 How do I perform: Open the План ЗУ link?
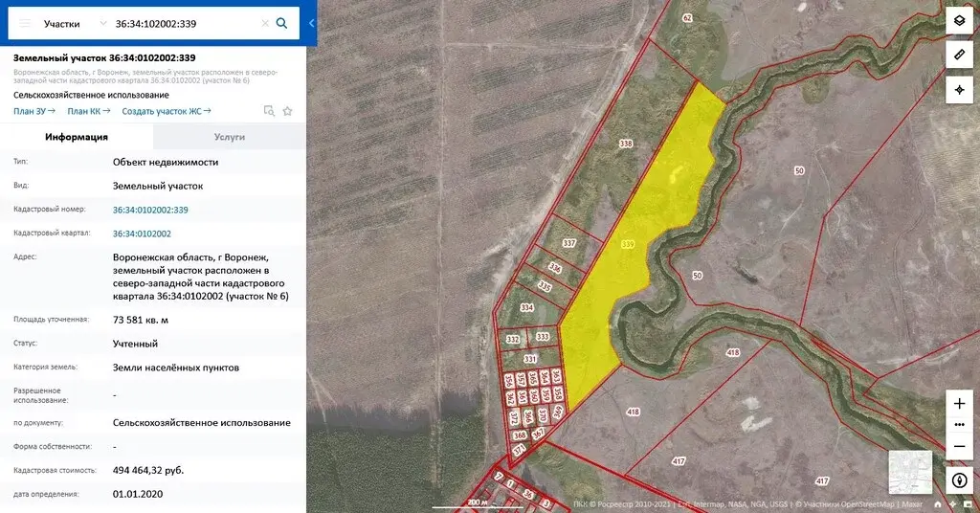click(34, 111)
